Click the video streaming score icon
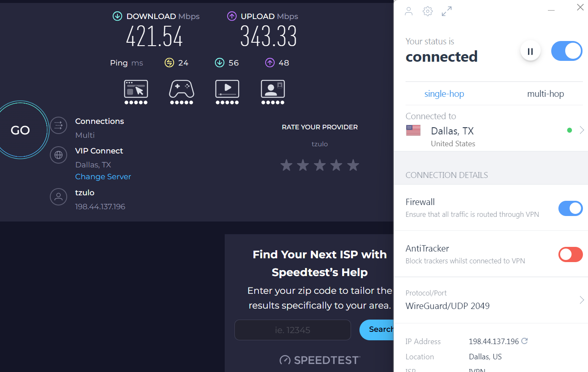 point(227,92)
